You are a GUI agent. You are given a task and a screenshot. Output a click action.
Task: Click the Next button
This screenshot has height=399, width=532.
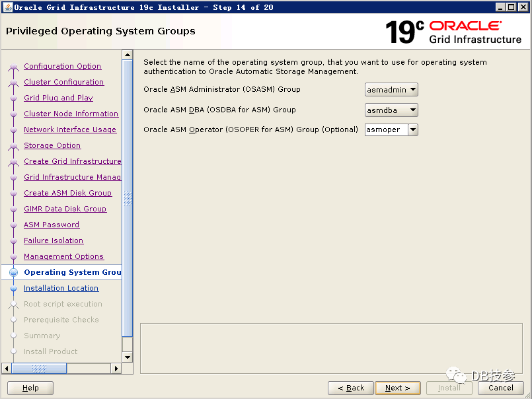pyautogui.click(x=398, y=388)
